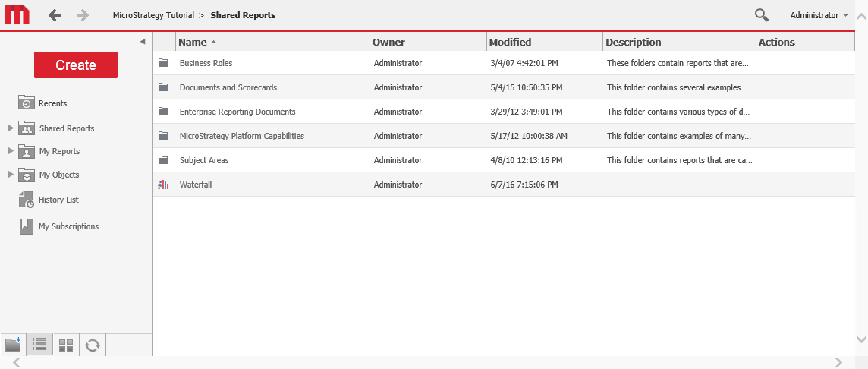Click the red Create button

[x=76, y=65]
